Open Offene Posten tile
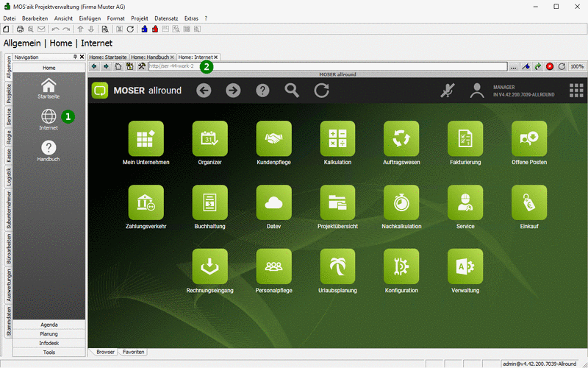Screen dimensions: 588x368 click(529, 138)
